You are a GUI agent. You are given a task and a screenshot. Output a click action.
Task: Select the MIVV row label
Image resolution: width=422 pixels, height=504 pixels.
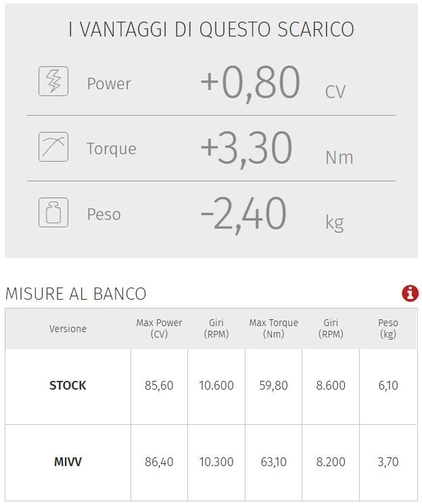[x=68, y=462]
